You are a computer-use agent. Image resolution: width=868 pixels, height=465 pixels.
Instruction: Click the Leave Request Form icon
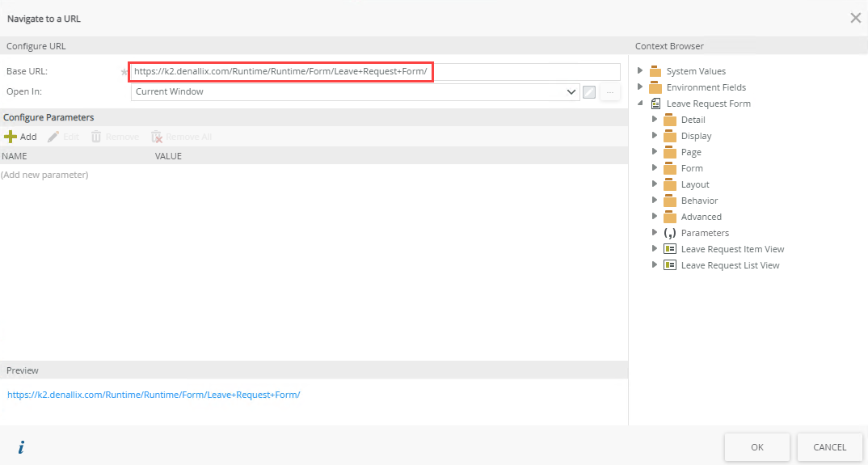655,104
